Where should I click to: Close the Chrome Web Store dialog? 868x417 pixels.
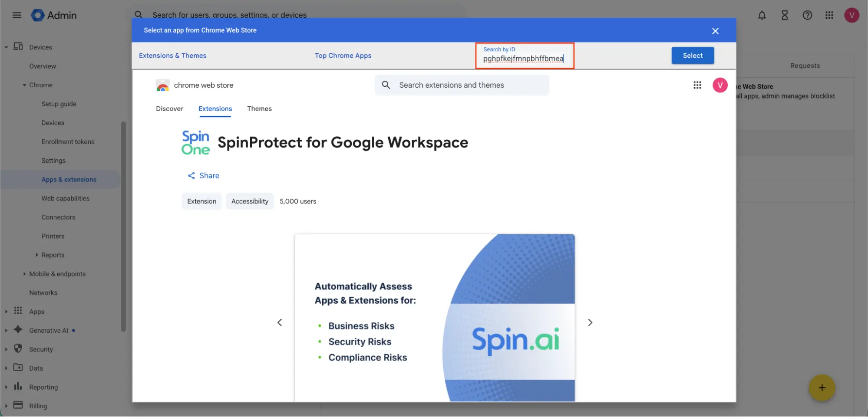point(715,31)
